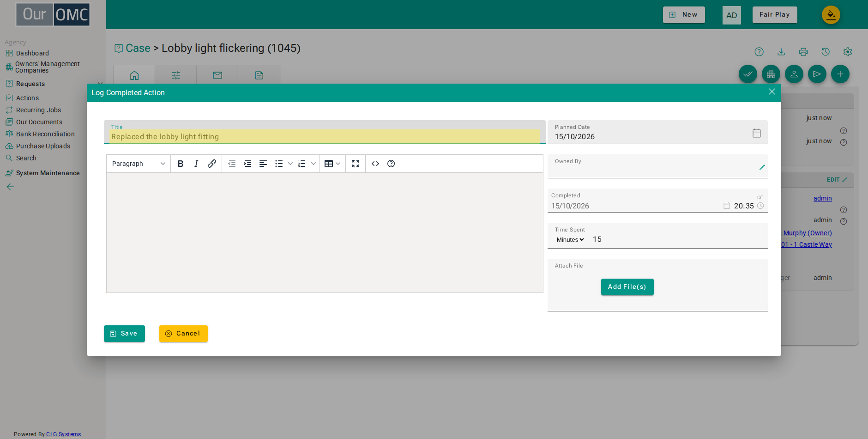Viewport: 868px width, 439px height.
Task: Open Dashboard in the sidebar
Action: tap(32, 53)
